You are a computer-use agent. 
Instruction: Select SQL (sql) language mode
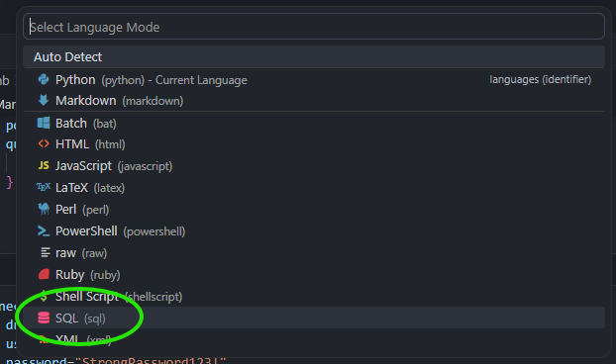tap(314, 318)
